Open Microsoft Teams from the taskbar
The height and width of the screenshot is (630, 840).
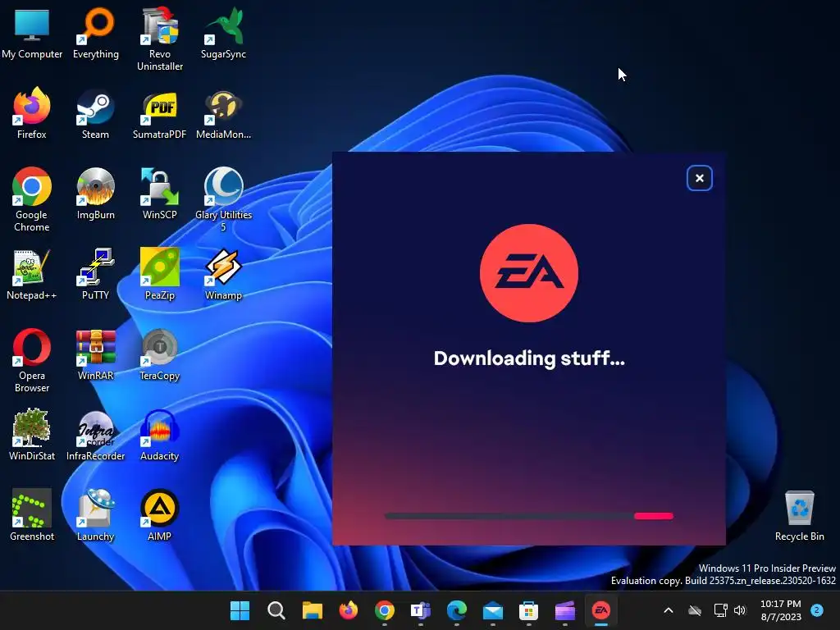coord(421,610)
